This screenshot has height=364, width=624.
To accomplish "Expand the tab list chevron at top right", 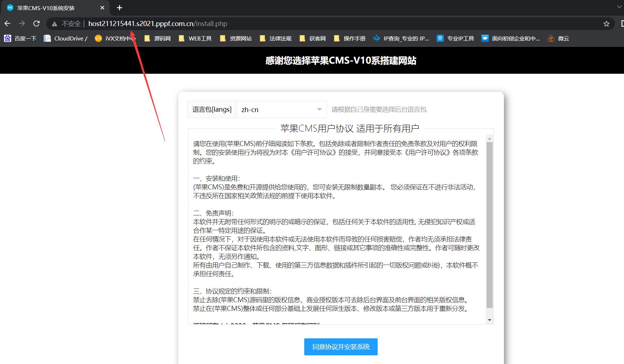I will pos(619,8).
